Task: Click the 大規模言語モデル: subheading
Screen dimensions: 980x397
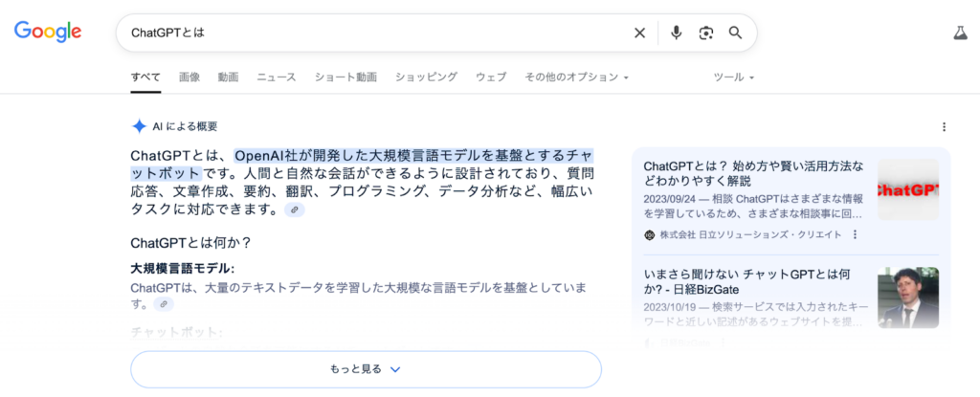Action: tap(183, 269)
